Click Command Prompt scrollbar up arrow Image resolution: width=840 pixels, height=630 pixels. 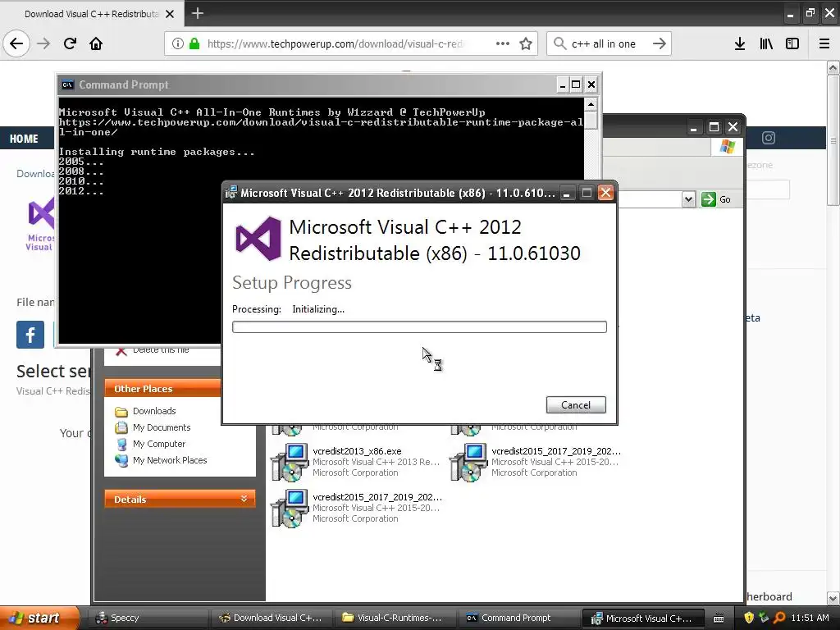[591, 104]
